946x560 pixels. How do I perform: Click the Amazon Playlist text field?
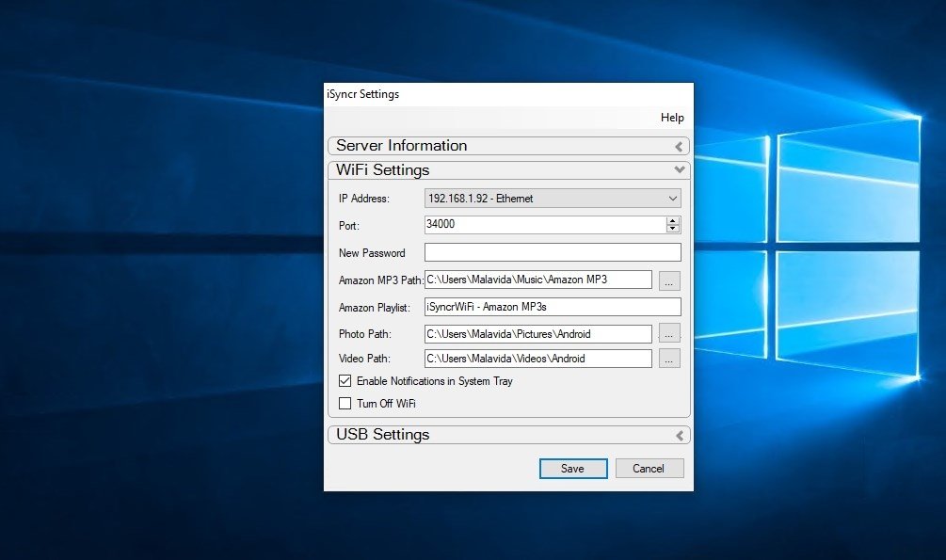point(553,307)
